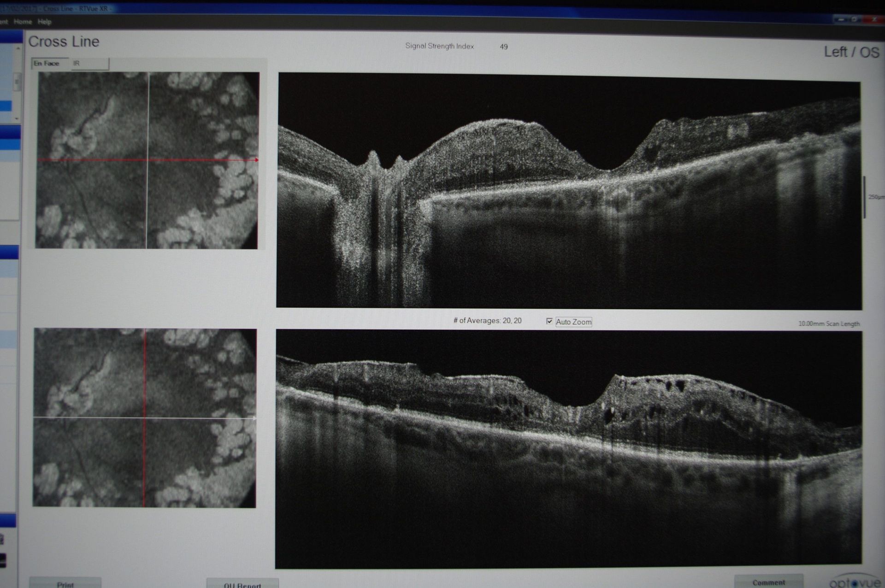
Task: Open the Help menu
Action: click(x=44, y=22)
